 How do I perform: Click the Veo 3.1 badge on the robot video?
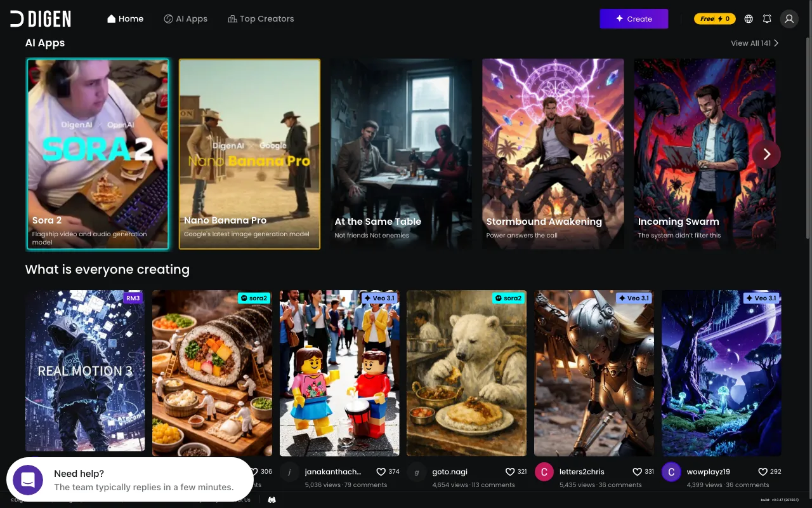[x=634, y=298]
